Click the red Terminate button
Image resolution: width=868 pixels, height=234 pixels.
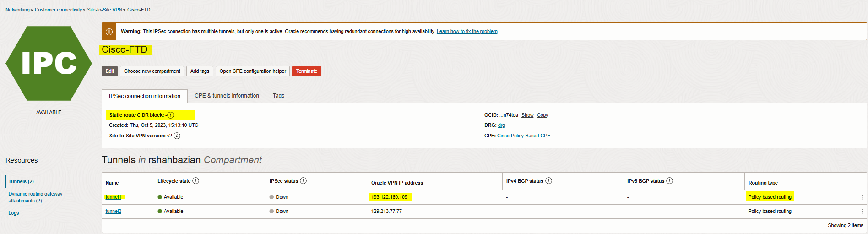pyautogui.click(x=307, y=71)
